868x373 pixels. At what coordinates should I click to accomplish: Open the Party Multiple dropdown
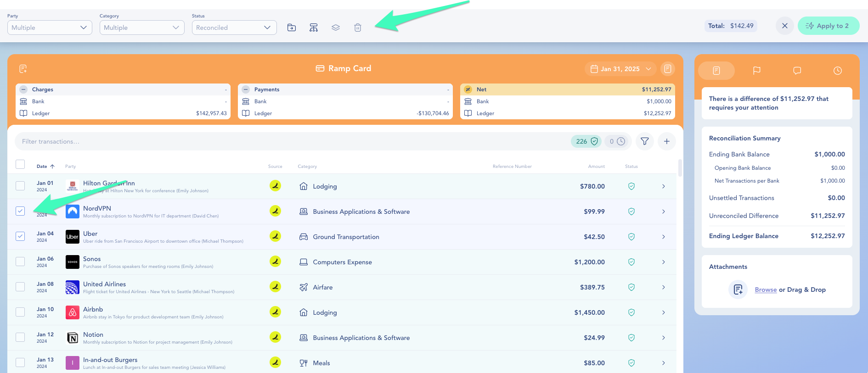[50, 28]
